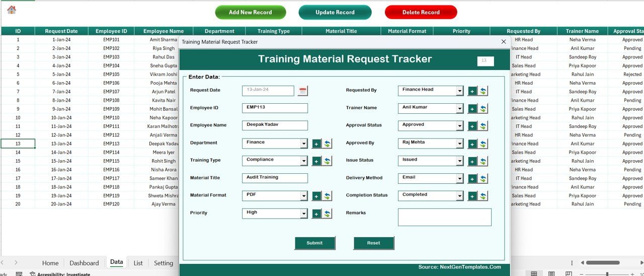
Task: Click plus icon beside Requested By
Action: click(472, 91)
